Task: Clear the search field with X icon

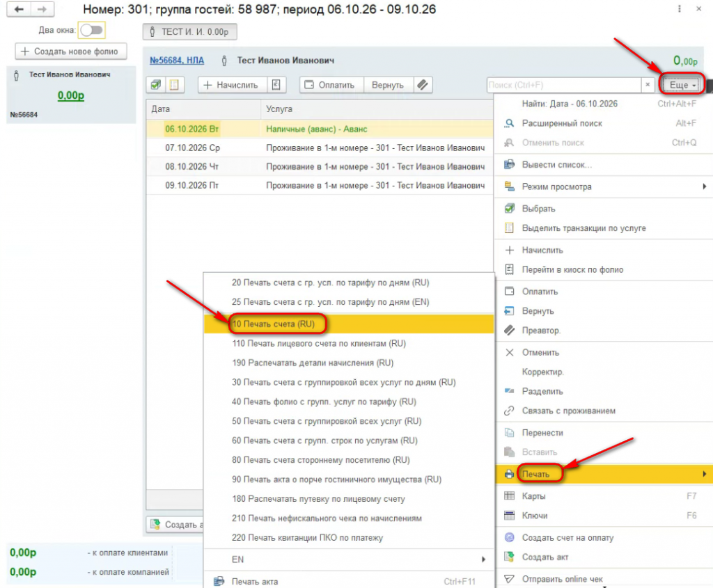Action: [x=648, y=85]
